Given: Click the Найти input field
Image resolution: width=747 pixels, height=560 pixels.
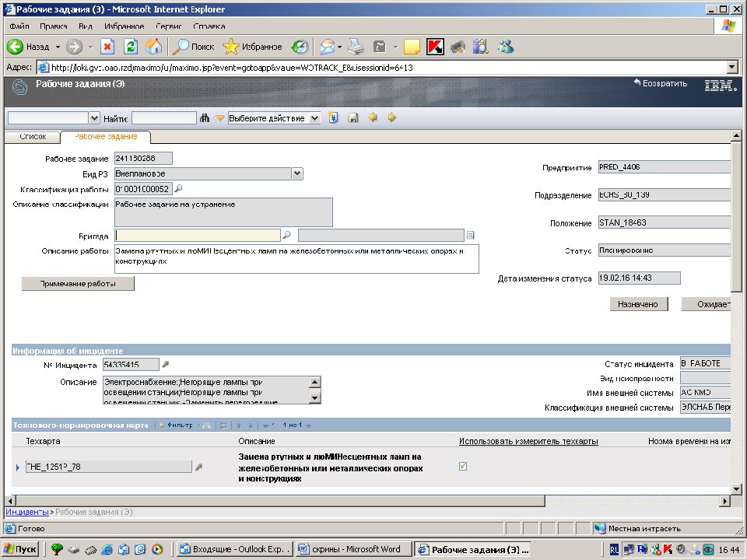Looking at the screenshot, I should click(164, 118).
